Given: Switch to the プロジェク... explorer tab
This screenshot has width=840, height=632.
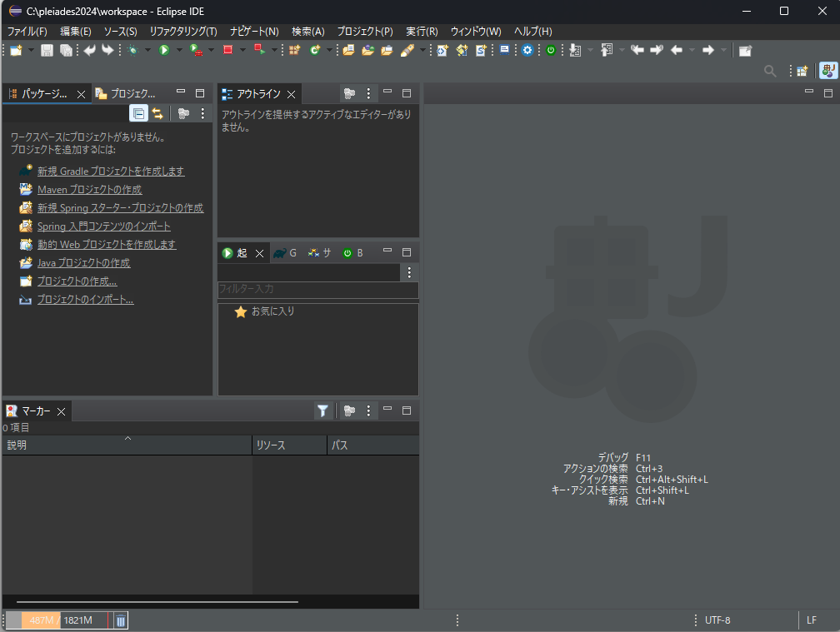Looking at the screenshot, I should coord(125,93).
